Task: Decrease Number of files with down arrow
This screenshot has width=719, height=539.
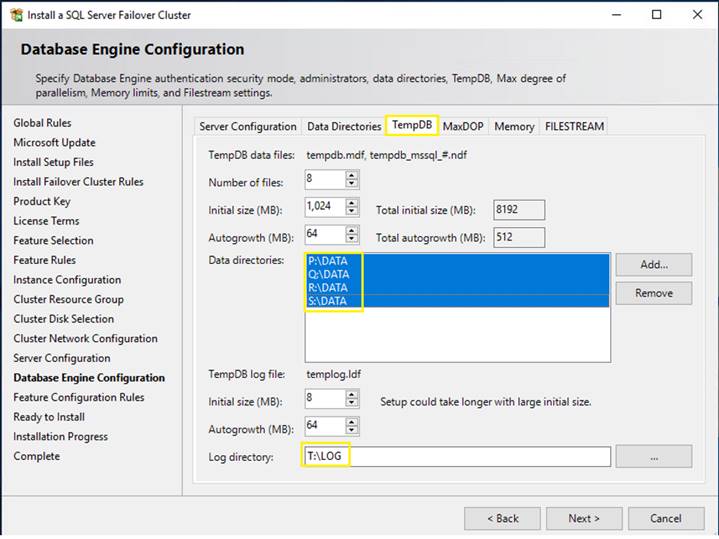Action: click(x=352, y=183)
